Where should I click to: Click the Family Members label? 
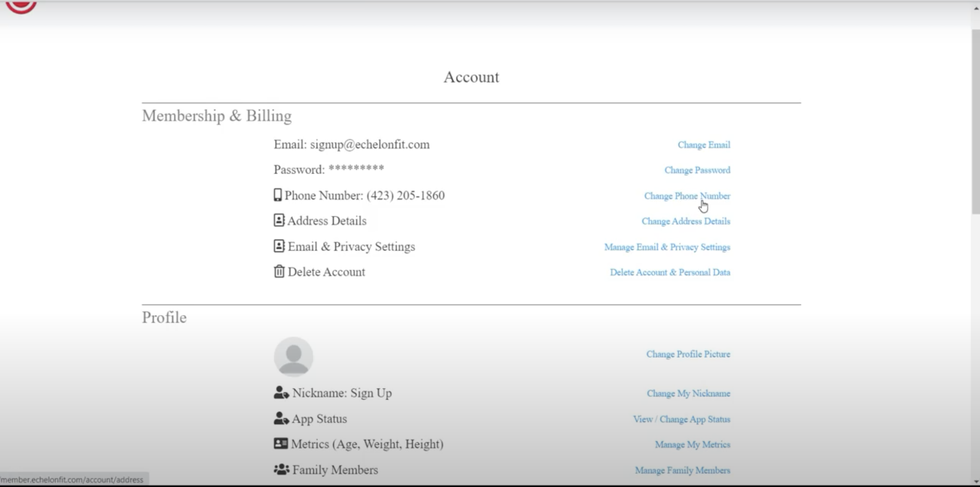pyautogui.click(x=335, y=470)
